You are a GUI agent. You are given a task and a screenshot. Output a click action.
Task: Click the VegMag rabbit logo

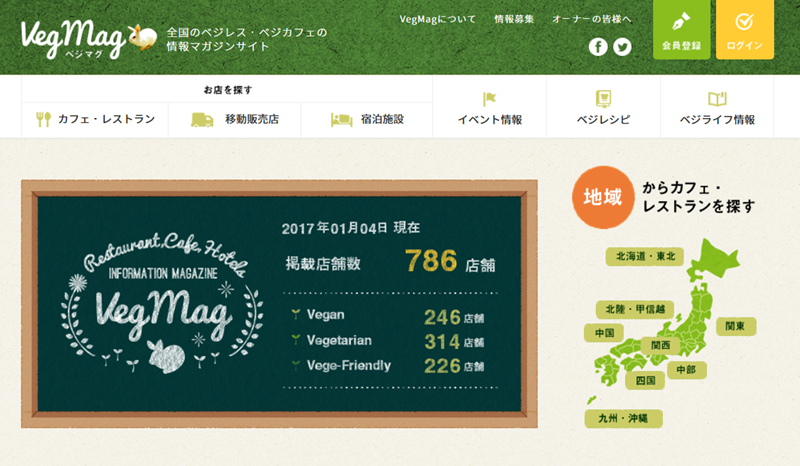point(86,38)
